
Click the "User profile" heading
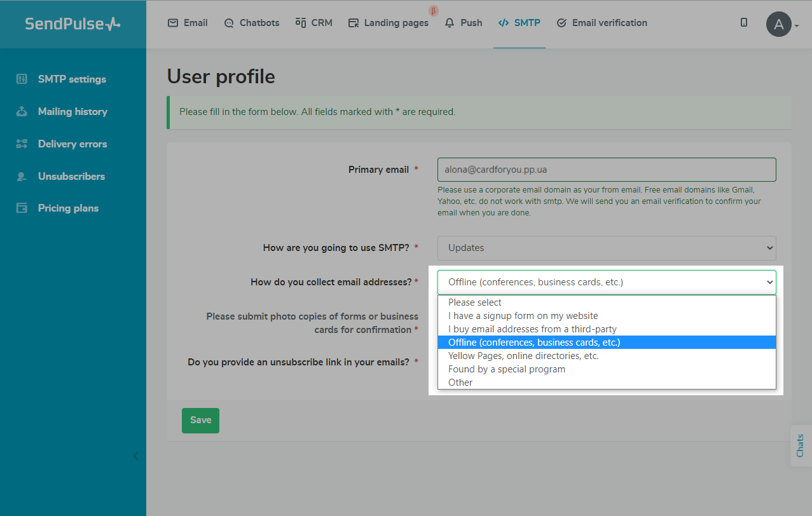[x=221, y=77]
